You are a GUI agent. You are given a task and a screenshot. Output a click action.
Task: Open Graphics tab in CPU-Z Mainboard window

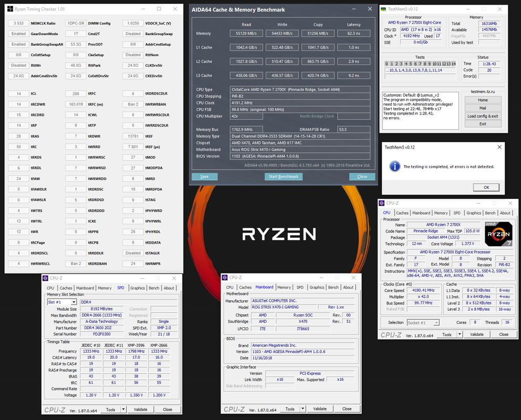(x=317, y=288)
